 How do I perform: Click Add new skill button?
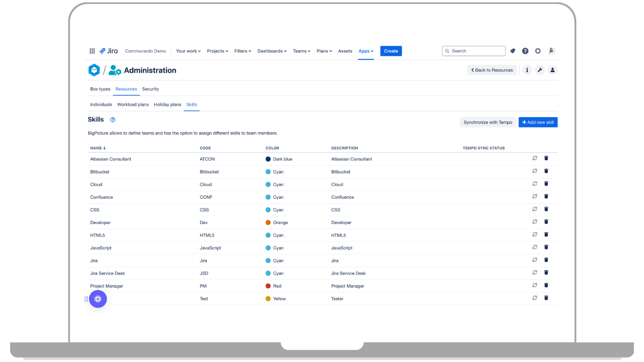click(x=538, y=122)
